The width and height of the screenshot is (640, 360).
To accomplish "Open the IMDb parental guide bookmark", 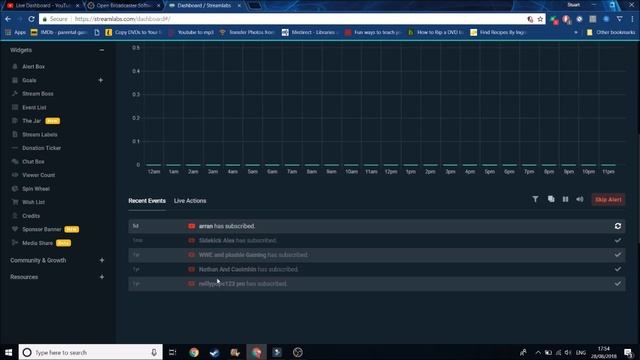I will pos(59,32).
